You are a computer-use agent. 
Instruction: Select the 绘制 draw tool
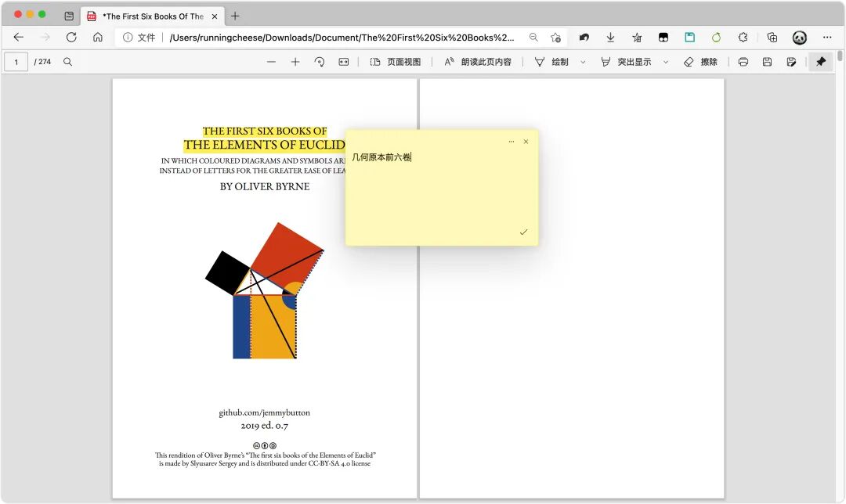[551, 62]
